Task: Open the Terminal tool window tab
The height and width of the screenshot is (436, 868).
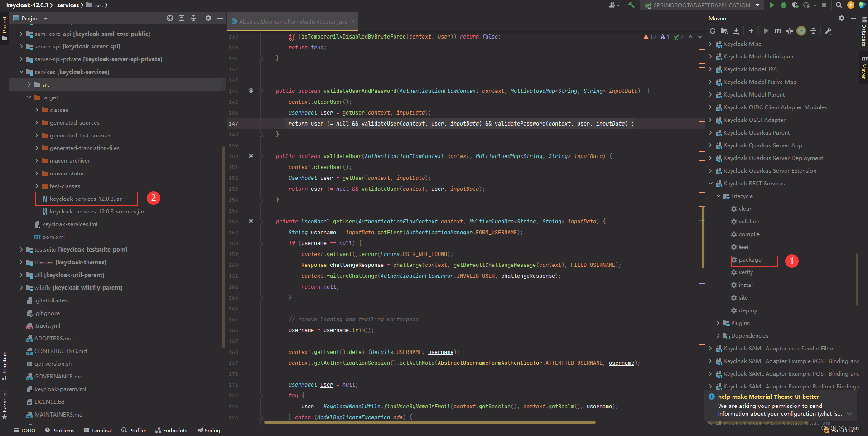Action: coord(98,430)
